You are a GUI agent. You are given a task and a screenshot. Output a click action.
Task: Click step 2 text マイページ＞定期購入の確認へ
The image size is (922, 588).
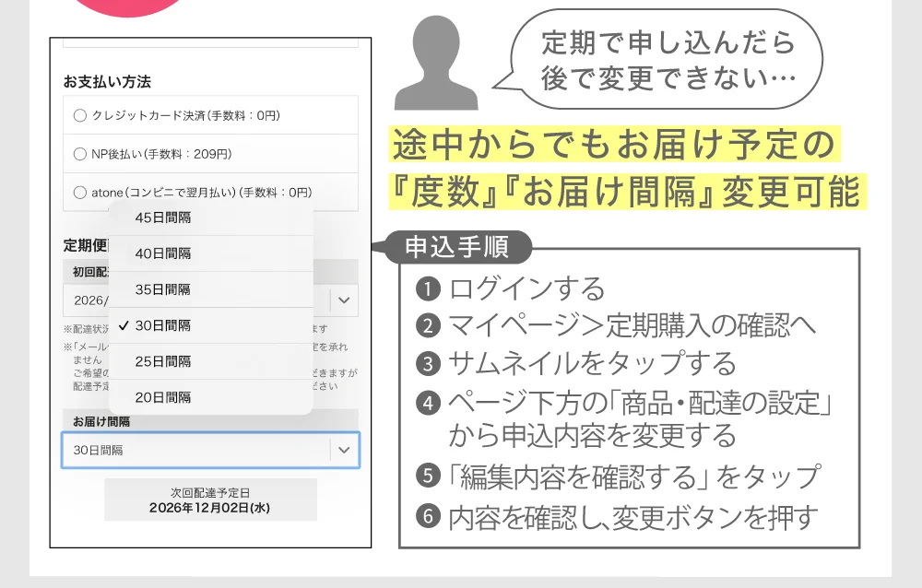click(x=632, y=325)
